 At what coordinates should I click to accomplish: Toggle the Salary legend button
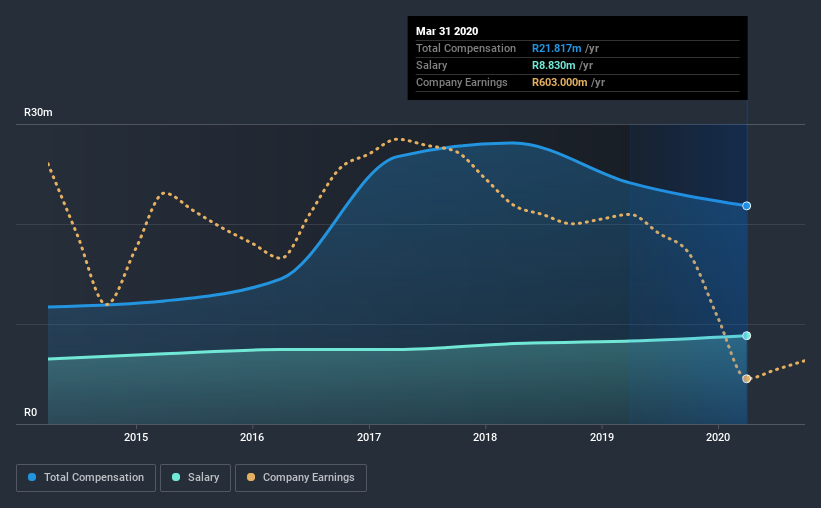click(195, 478)
